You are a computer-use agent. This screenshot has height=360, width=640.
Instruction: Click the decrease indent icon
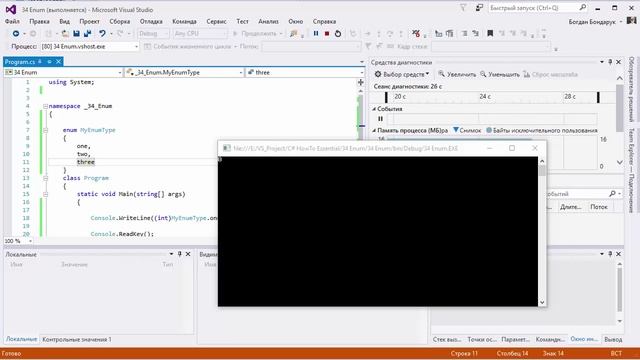coord(464,33)
